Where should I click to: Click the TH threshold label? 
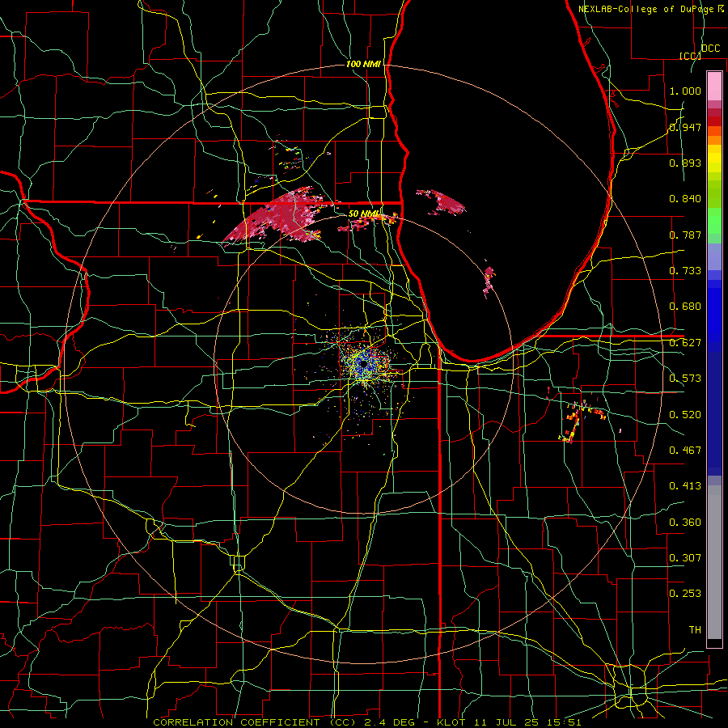click(x=695, y=629)
